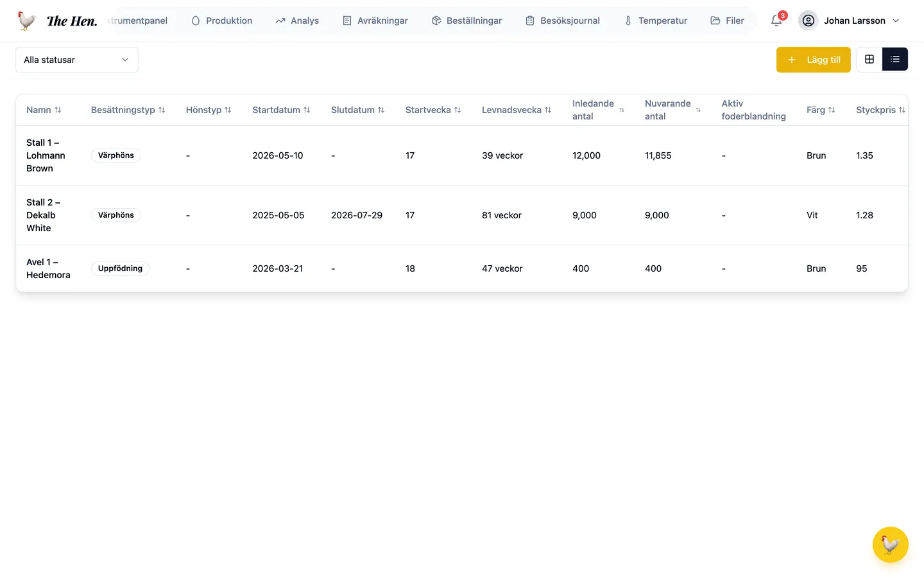This screenshot has width=924, height=578.
Task: Open the Alla statusar filter dropdown
Action: click(x=77, y=60)
